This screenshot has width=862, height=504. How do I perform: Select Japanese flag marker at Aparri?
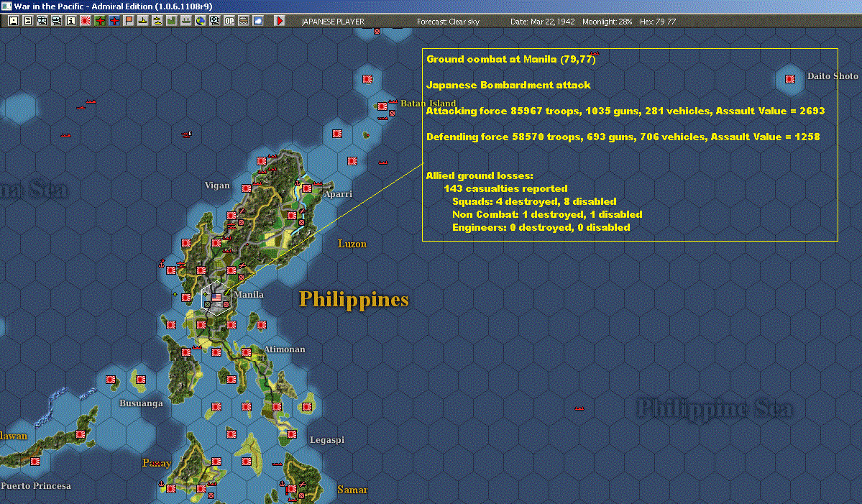click(x=307, y=188)
